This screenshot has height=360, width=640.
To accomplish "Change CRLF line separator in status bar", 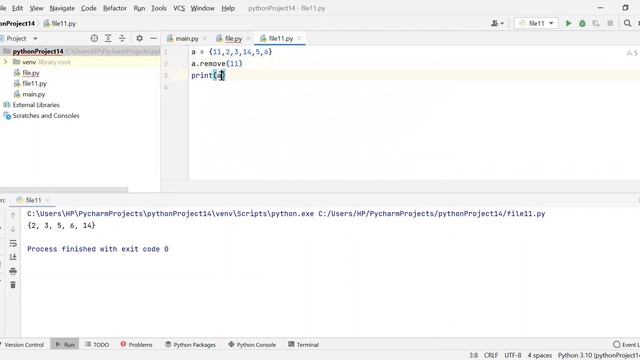I will [491, 355].
